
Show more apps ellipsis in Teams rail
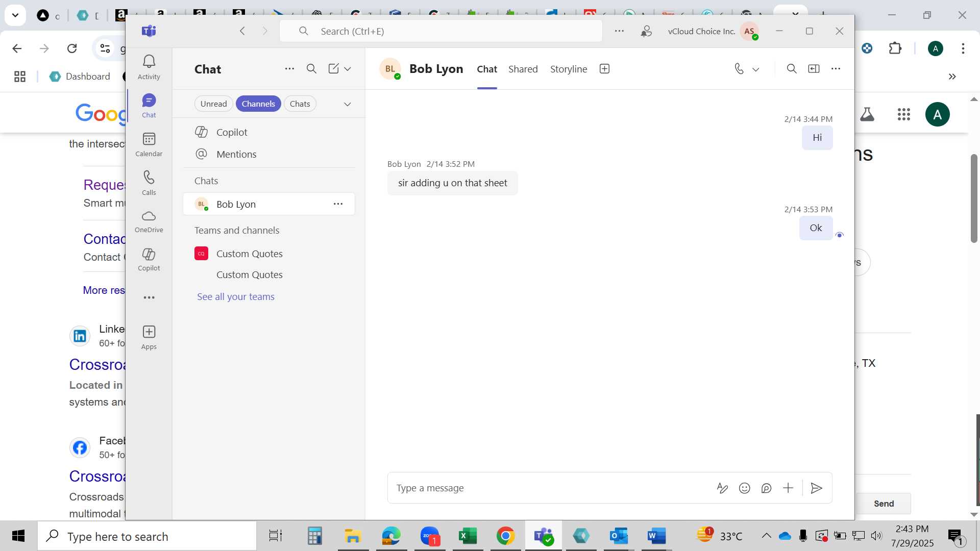(149, 297)
